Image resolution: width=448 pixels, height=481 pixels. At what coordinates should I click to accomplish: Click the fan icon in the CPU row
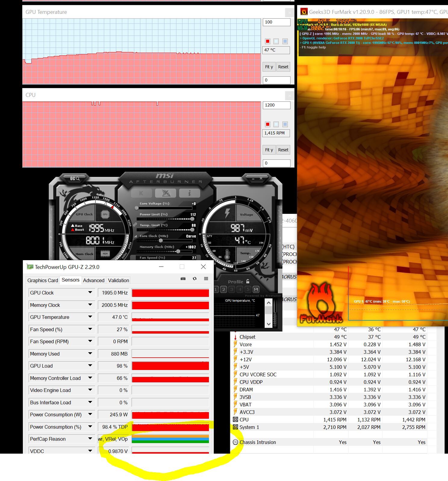coord(235,420)
